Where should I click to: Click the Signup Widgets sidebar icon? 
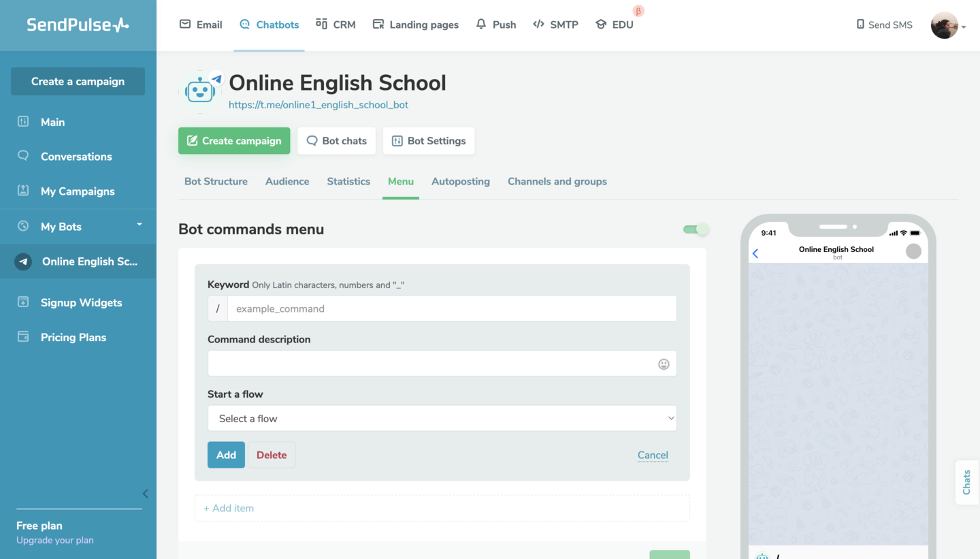(x=23, y=302)
